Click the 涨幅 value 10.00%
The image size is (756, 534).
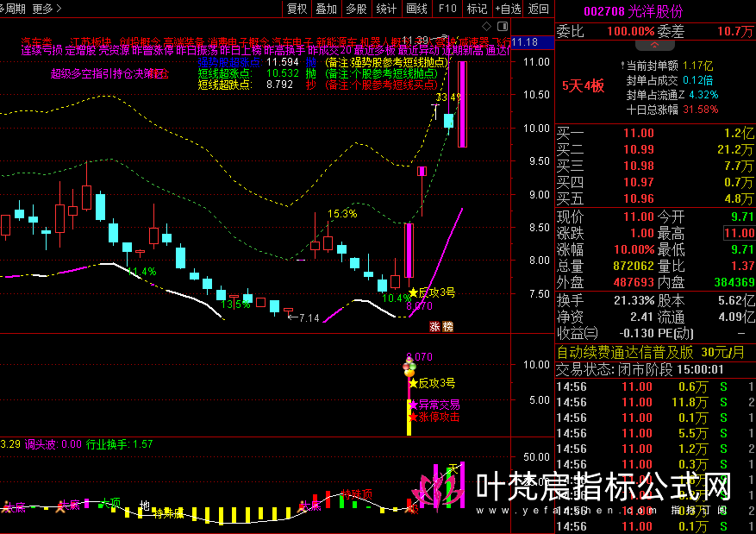[634, 250]
